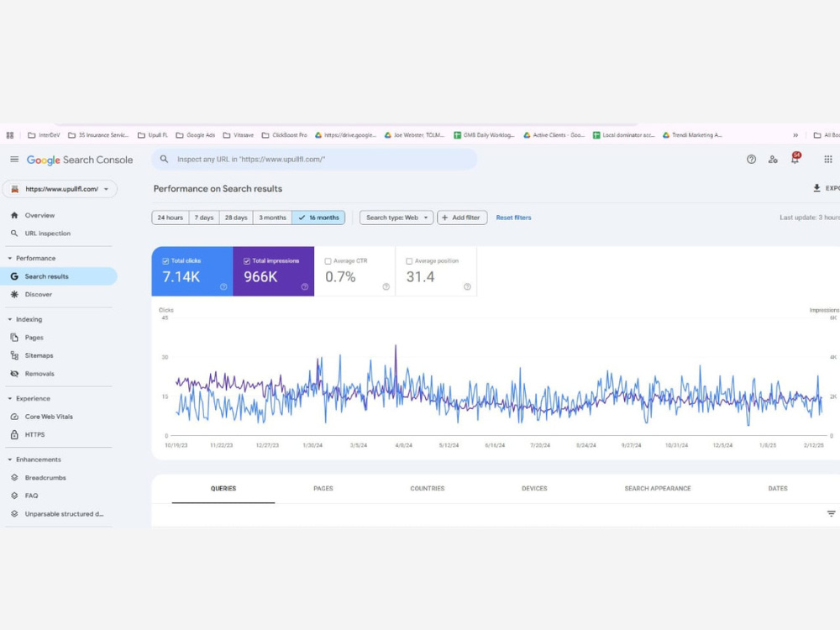This screenshot has width=840, height=630.
Task: Click help icon on Average position card
Action: [x=467, y=287]
